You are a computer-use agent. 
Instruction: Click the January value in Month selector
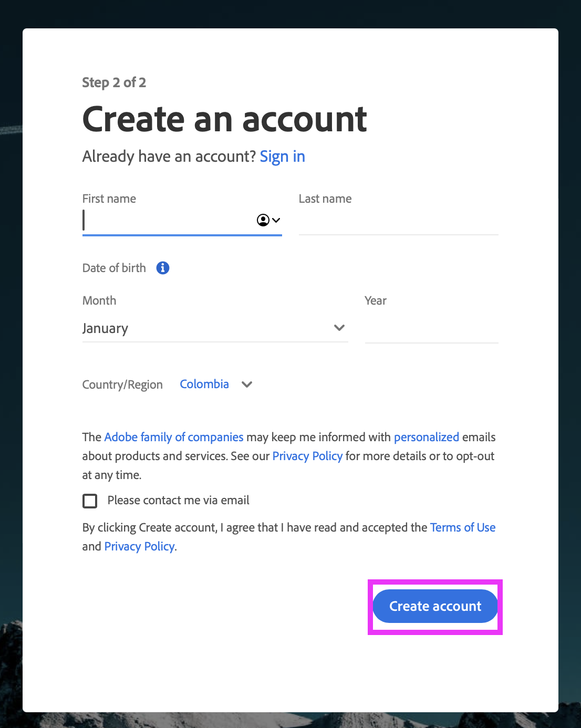105,328
